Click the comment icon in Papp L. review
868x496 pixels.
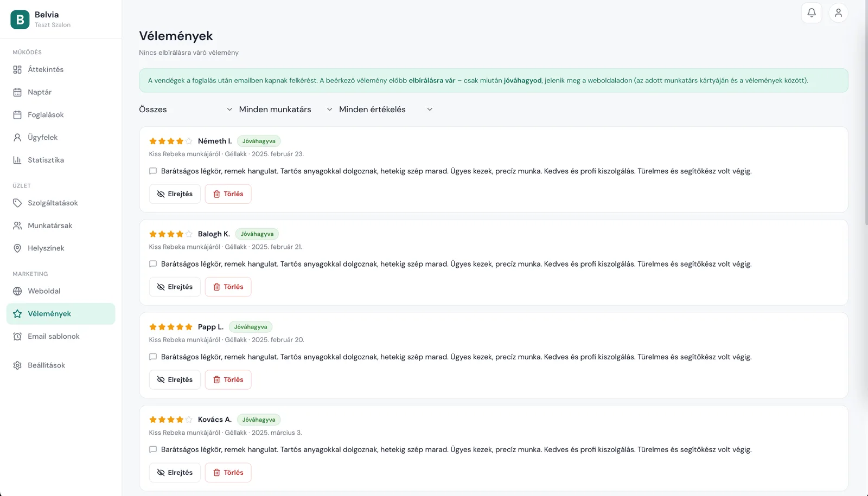pos(153,357)
